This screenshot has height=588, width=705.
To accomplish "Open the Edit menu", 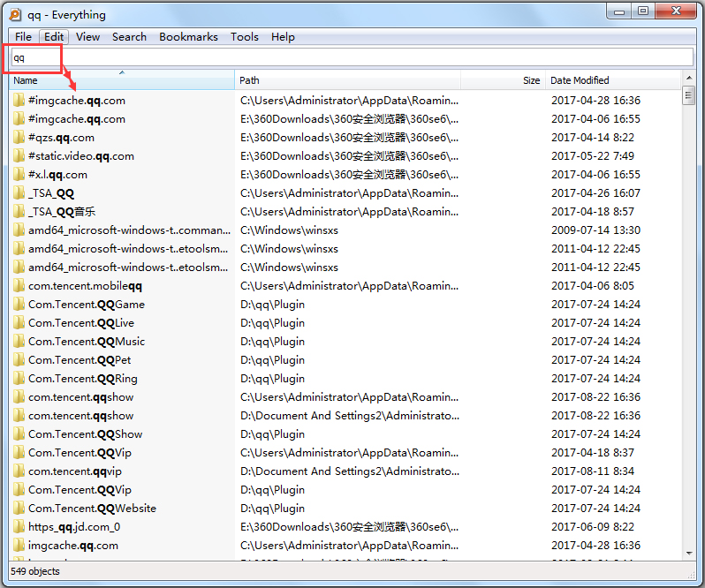I will point(54,37).
